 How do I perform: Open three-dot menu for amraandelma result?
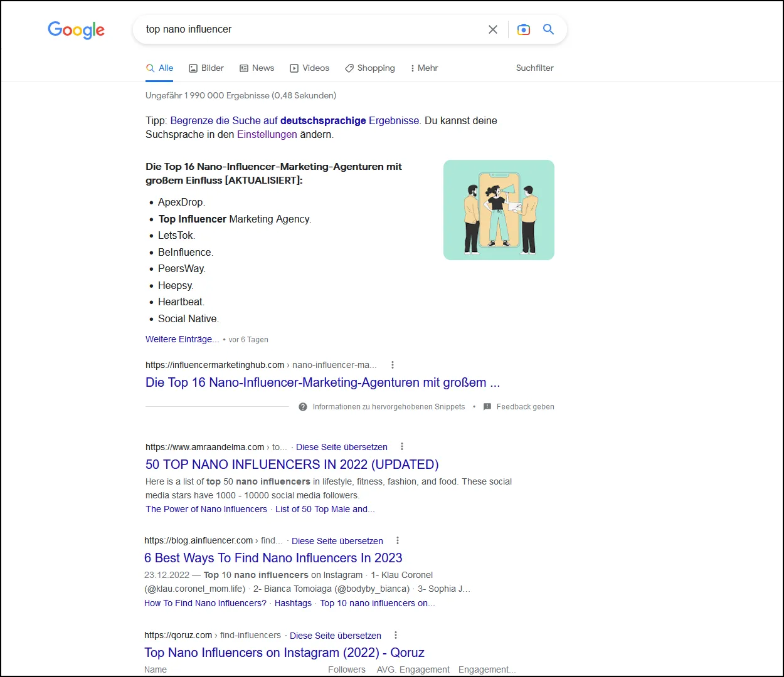[402, 447]
